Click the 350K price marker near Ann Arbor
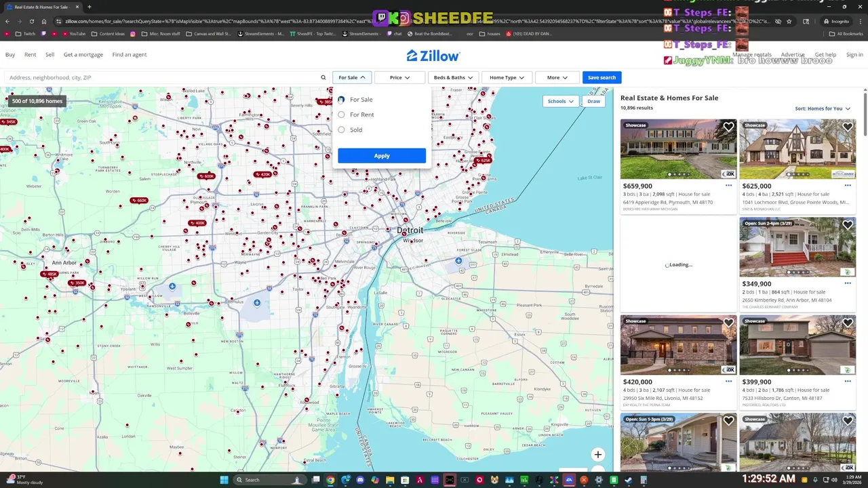 point(77,283)
